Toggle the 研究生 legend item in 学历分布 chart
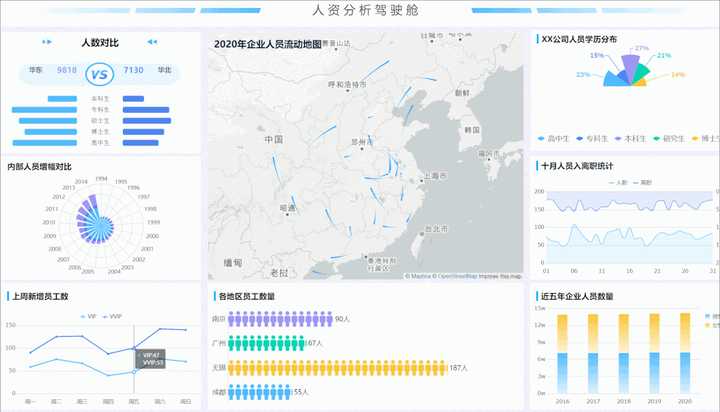Screen dimensions: 720x412 [x=669, y=138]
